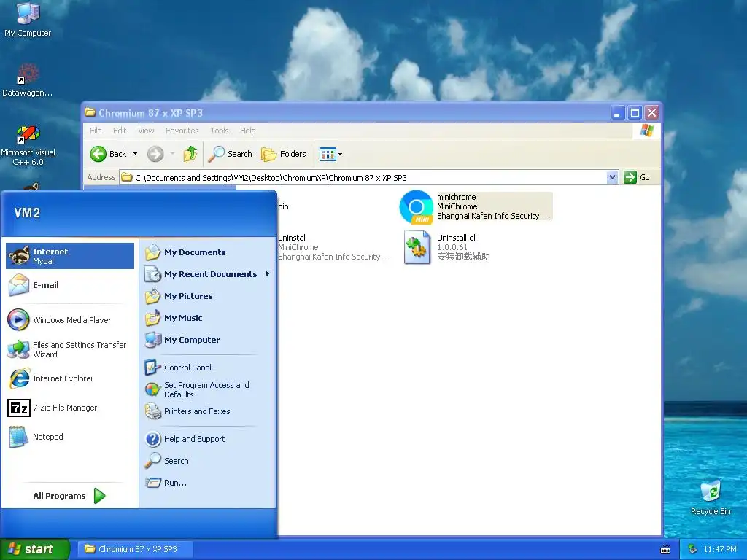Viewport: 747px width, 560px height.
Task: Open My Pictures folder
Action: [207, 296]
